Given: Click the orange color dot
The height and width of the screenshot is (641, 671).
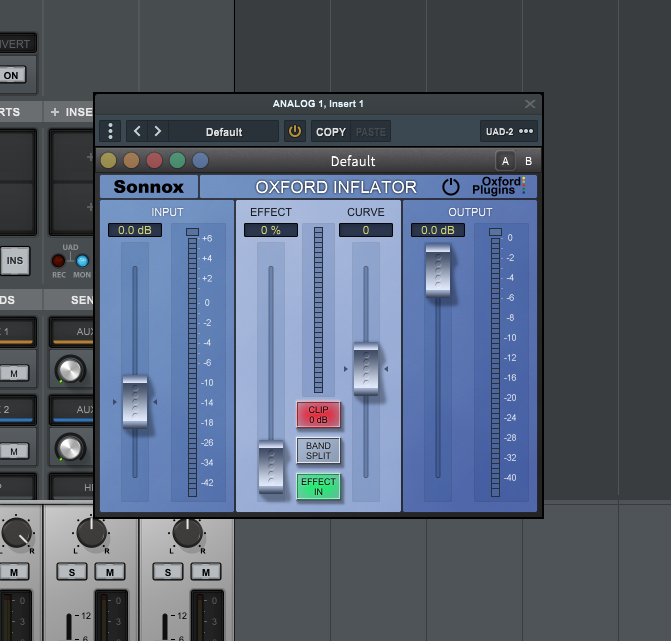Looking at the screenshot, I should [x=131, y=161].
